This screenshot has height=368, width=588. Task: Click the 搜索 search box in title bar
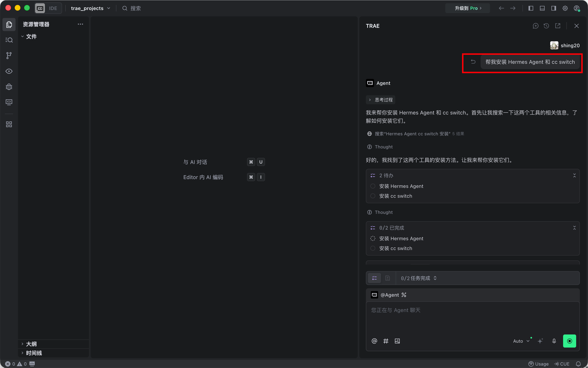pyautogui.click(x=131, y=8)
